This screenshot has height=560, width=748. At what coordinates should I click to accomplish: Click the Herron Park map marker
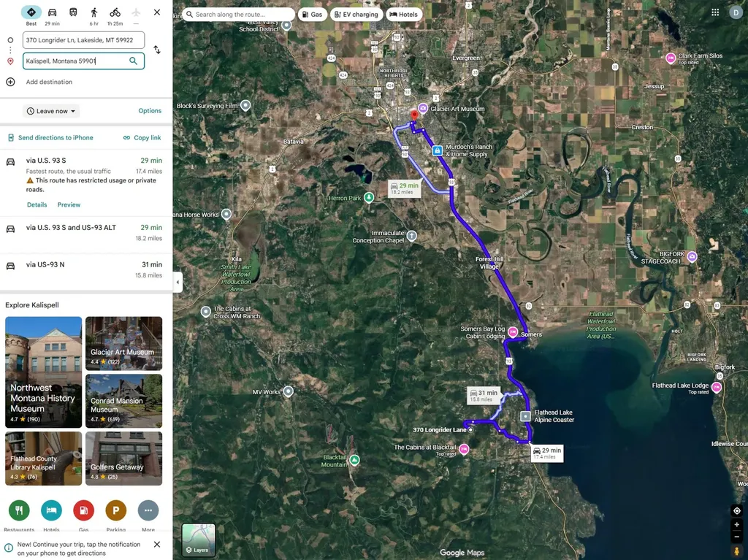click(x=369, y=197)
